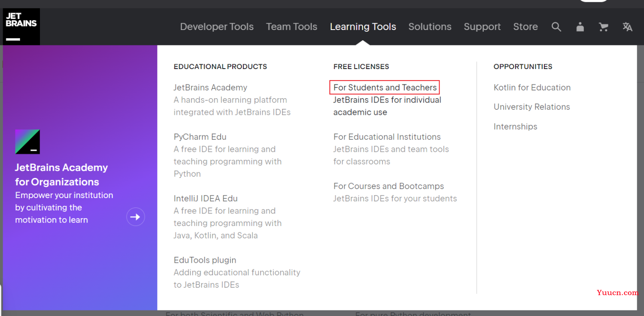The image size is (644, 316).
Task: Open the EduTools plugin link
Action: (x=205, y=260)
